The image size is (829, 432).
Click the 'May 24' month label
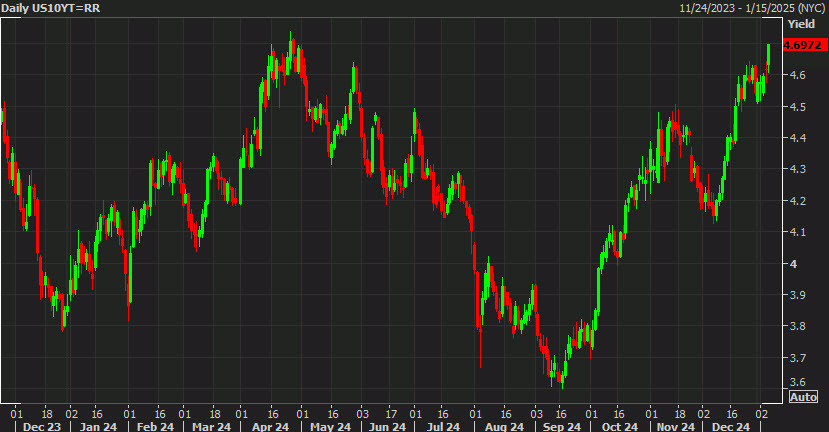pyautogui.click(x=330, y=426)
